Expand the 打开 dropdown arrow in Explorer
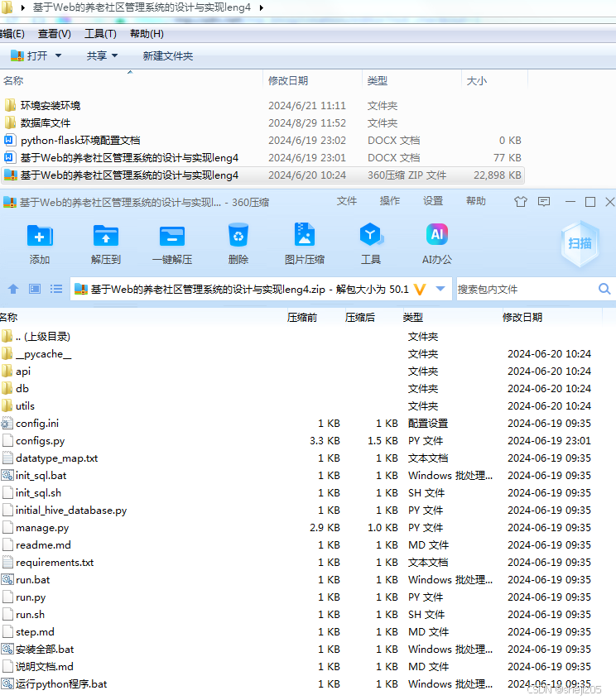This screenshot has height=700, width=616. 58,55
